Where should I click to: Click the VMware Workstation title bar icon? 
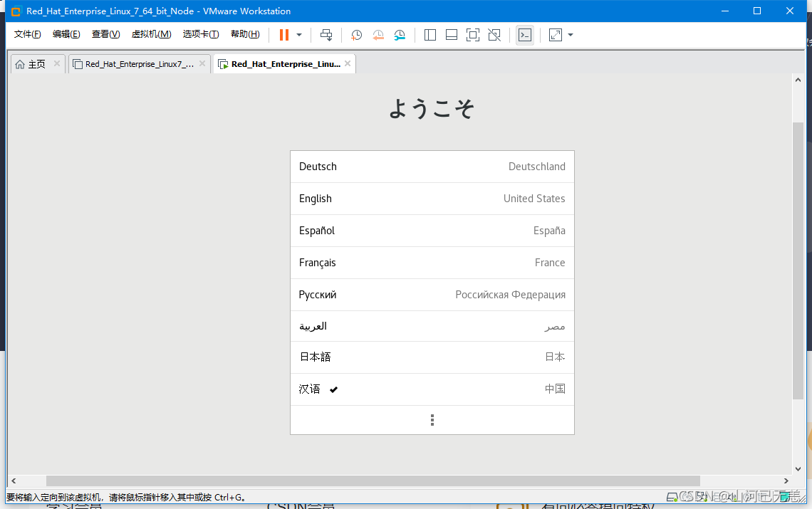16,11
